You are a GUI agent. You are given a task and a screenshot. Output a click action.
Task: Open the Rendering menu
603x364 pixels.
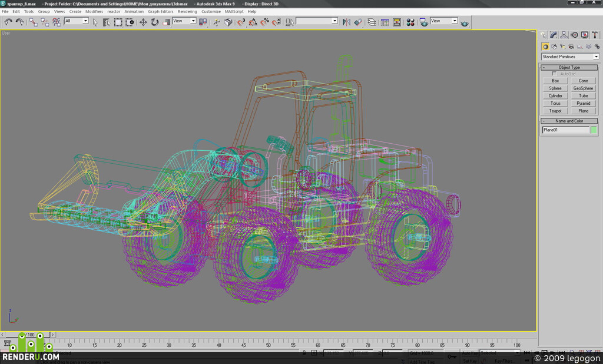[x=187, y=12]
